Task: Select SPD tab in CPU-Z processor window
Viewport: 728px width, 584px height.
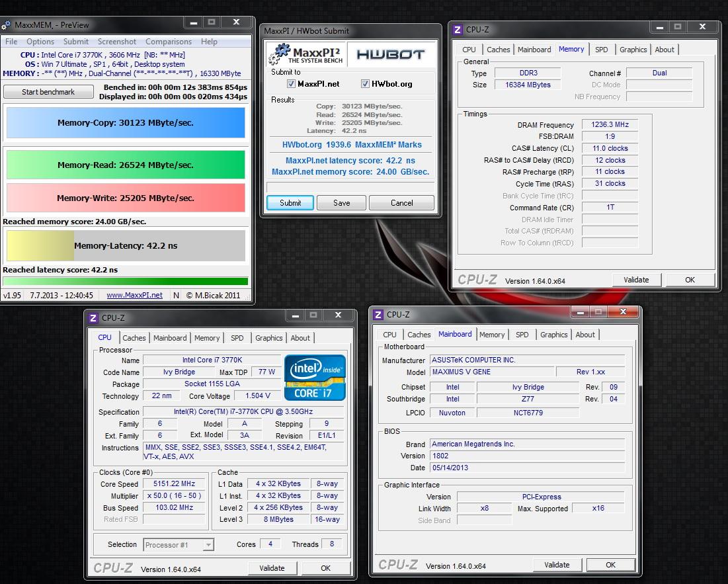Action: 237,338
